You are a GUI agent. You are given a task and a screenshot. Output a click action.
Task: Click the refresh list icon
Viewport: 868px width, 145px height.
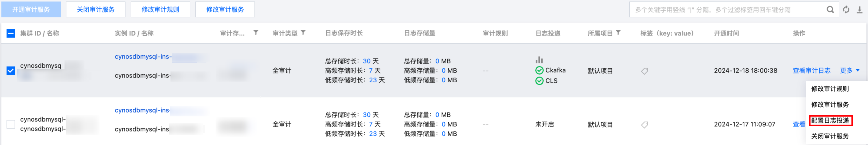pos(846,10)
